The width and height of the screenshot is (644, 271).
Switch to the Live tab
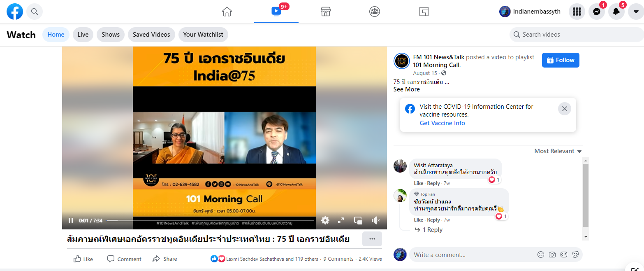coord(83,35)
